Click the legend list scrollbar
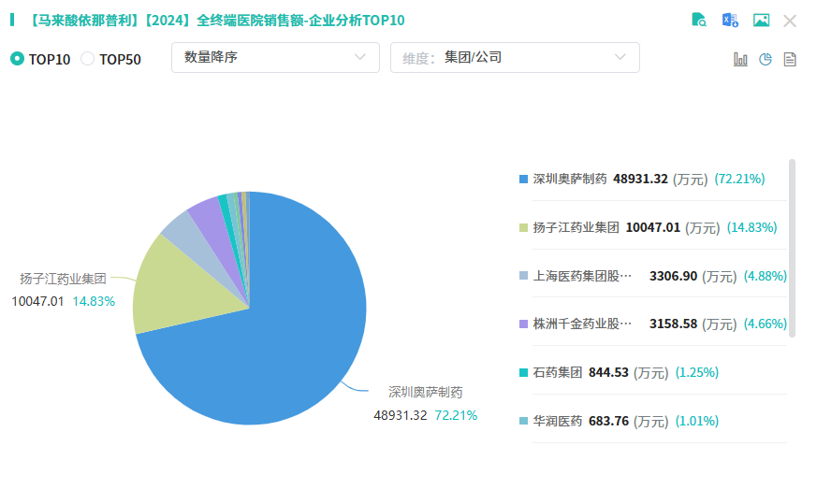The image size is (817, 504). (792, 248)
